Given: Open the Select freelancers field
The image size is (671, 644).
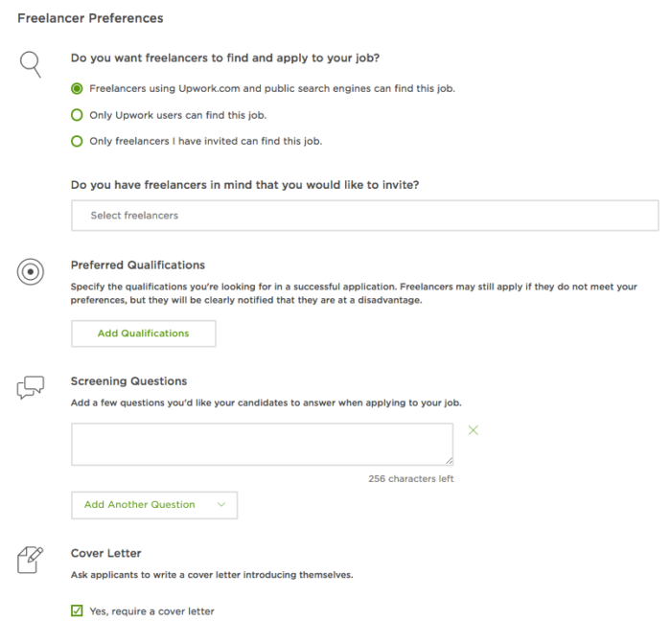Looking at the screenshot, I should tap(364, 216).
